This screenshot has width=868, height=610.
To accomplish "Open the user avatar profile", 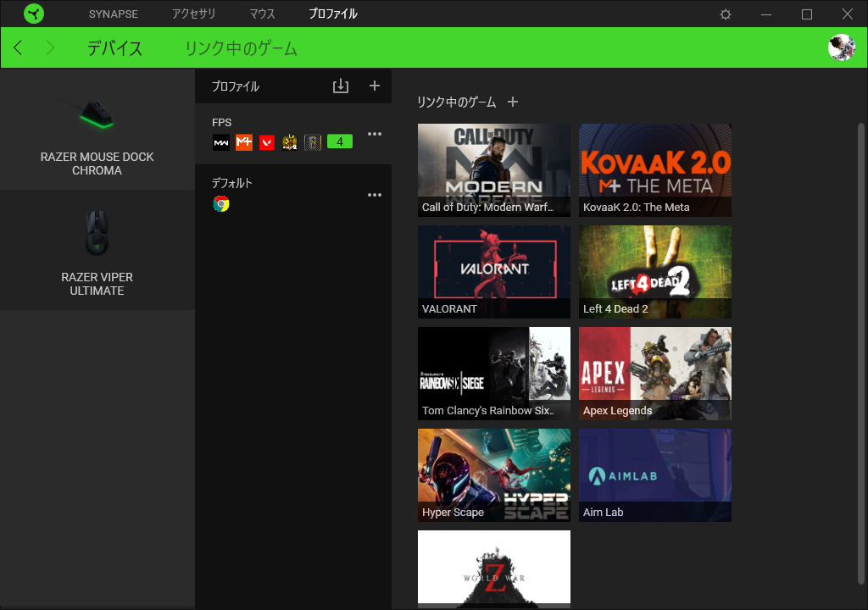I will tap(842, 47).
